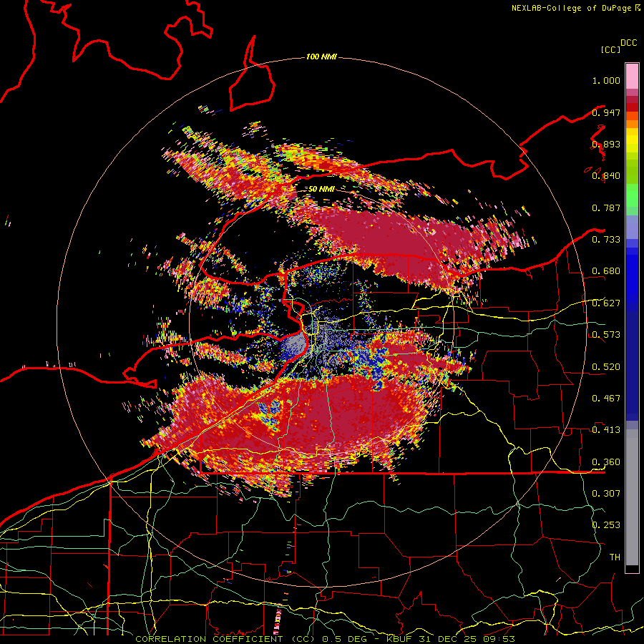Pick the gray color bar segment
The width and height of the screenshot is (644, 644).
(x=632, y=497)
